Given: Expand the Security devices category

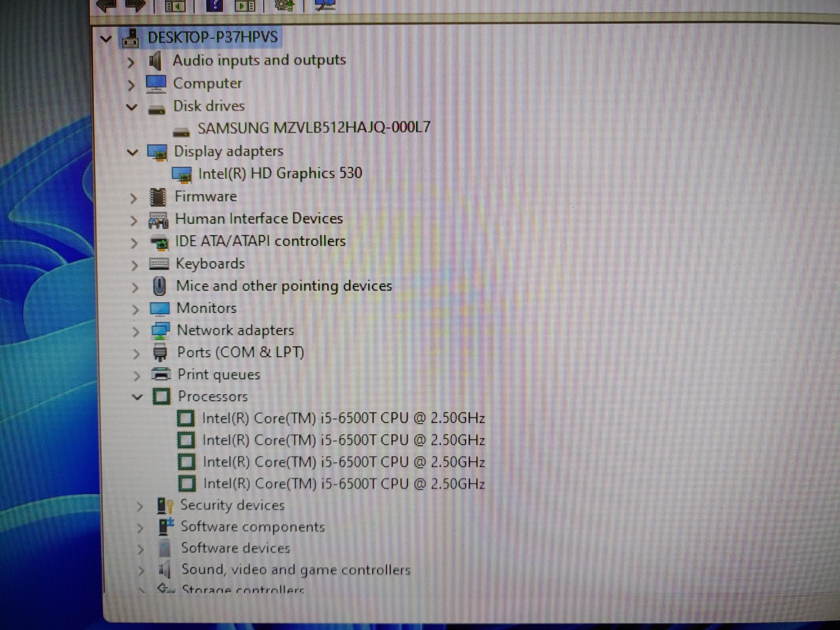Looking at the screenshot, I should point(140,507).
